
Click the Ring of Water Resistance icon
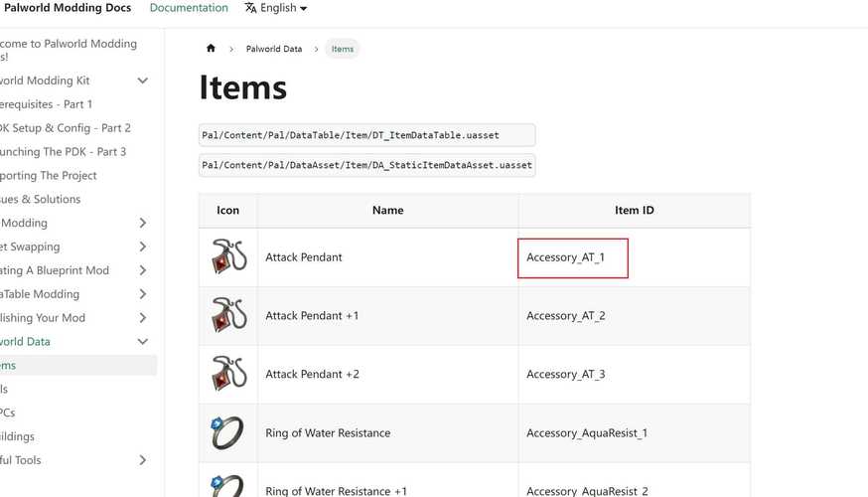(x=227, y=432)
